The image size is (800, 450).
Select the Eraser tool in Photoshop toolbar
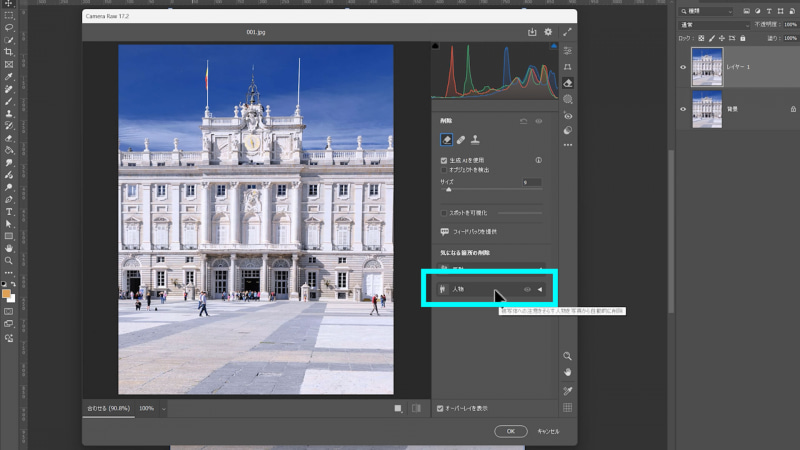[9, 138]
